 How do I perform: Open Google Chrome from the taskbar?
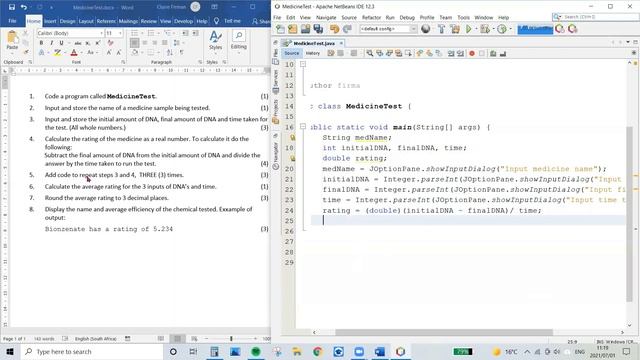tap(318, 351)
